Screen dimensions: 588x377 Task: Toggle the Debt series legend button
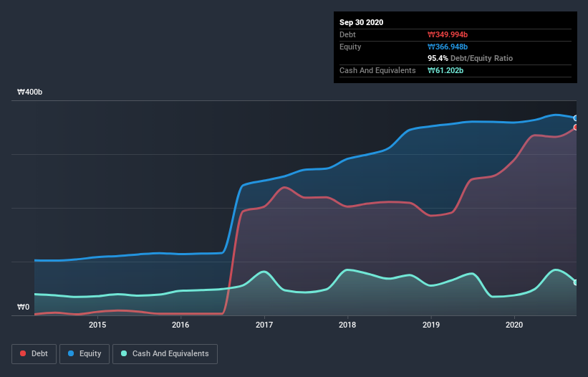pos(34,354)
